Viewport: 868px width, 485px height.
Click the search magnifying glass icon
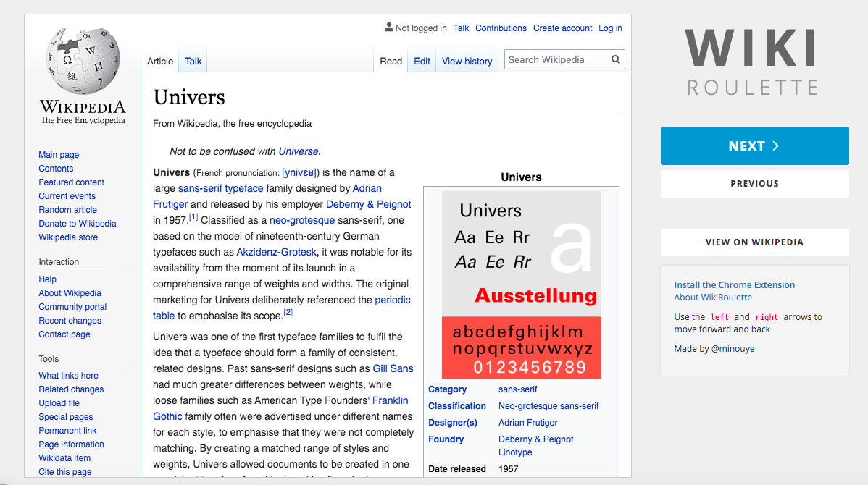click(615, 60)
